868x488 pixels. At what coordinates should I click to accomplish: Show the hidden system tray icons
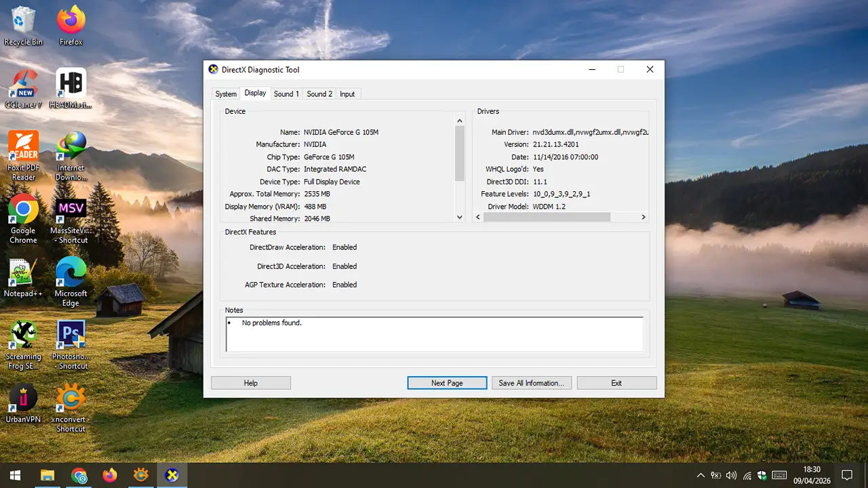pos(701,475)
